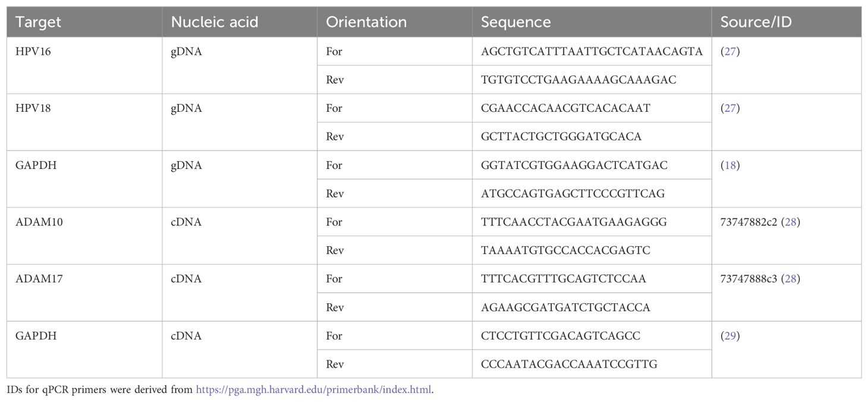Image resolution: width=868 pixels, height=402 pixels.
Task: Select the Target column header
Action: (39, 23)
